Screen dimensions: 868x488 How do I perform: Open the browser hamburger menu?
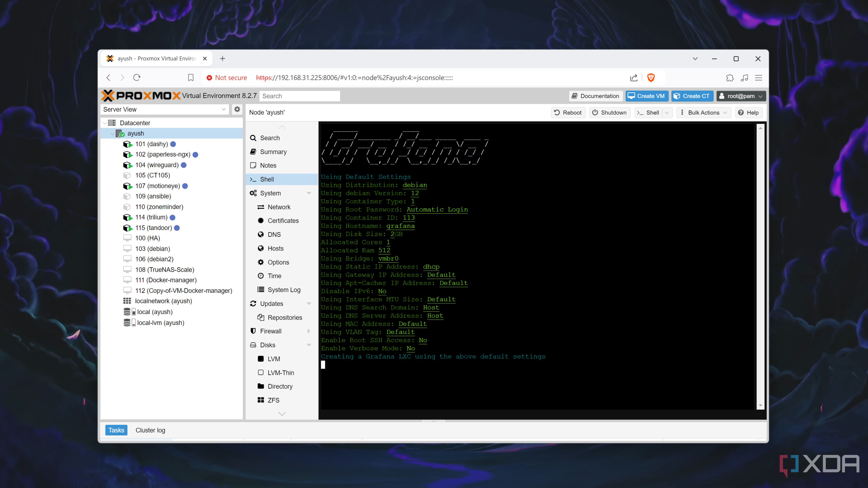759,77
